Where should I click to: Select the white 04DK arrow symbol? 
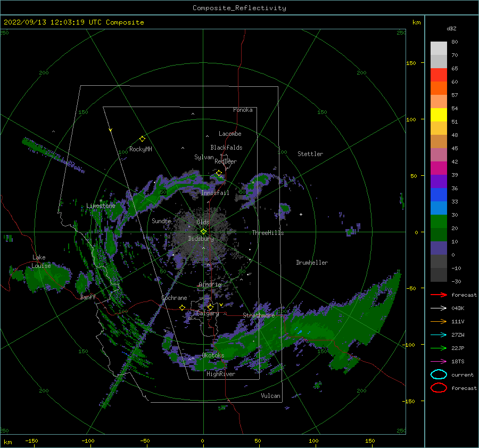(x=439, y=308)
